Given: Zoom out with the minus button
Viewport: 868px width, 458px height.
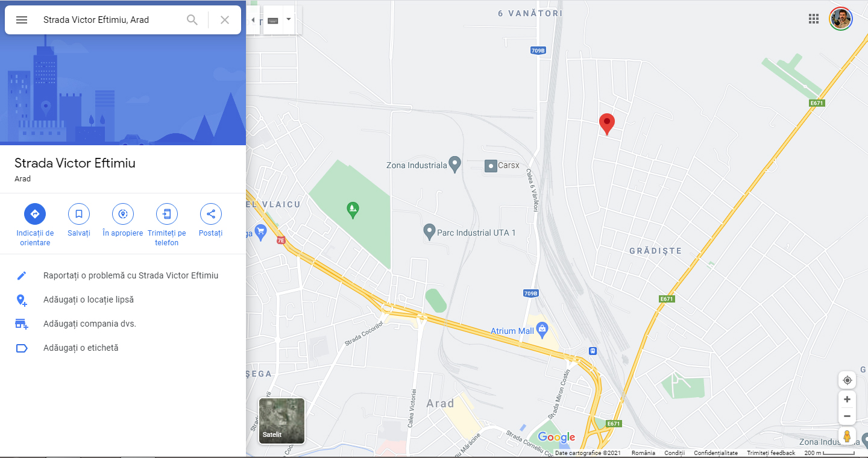Looking at the screenshot, I should pyautogui.click(x=847, y=416).
